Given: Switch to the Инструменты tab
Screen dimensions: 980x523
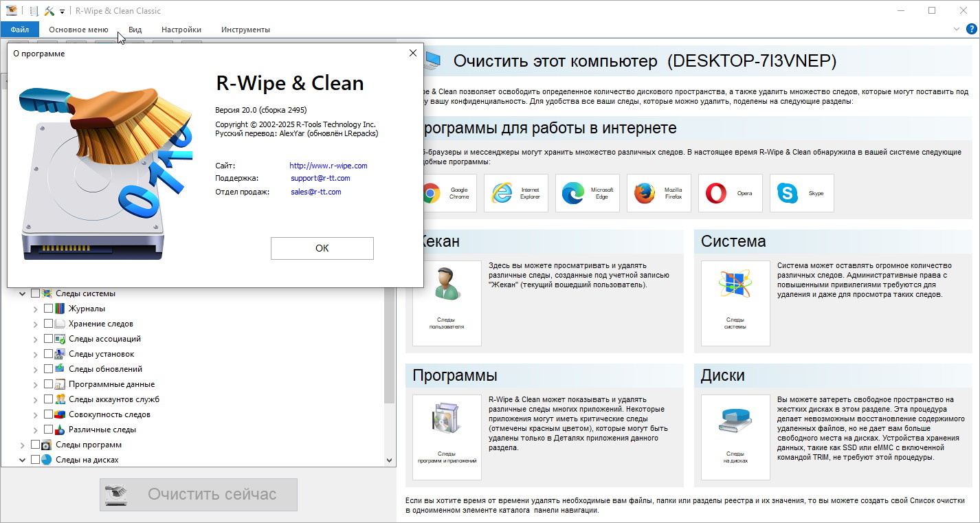Looking at the screenshot, I should (245, 30).
